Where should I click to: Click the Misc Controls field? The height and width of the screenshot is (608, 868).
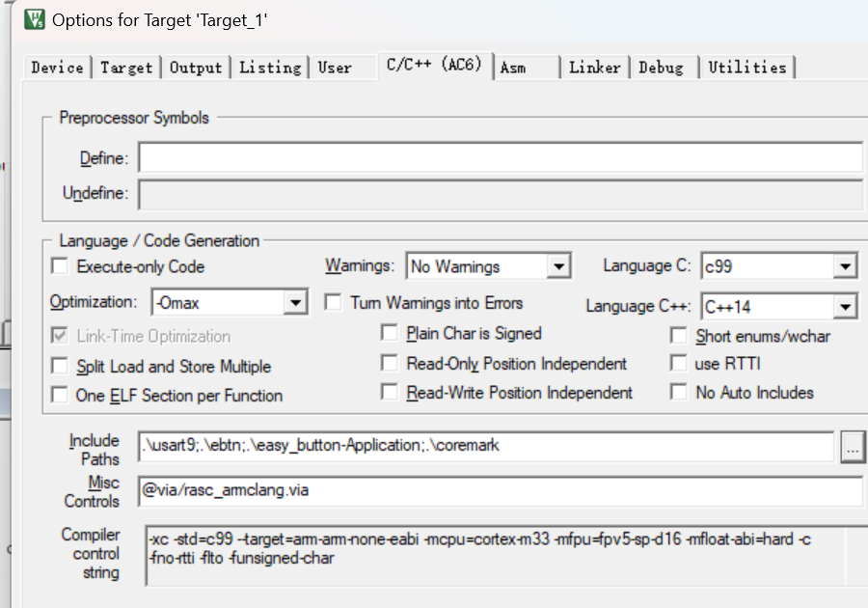tap(501, 490)
